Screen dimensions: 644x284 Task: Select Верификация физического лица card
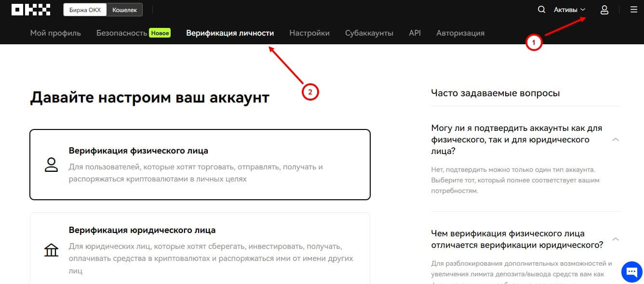click(200, 165)
